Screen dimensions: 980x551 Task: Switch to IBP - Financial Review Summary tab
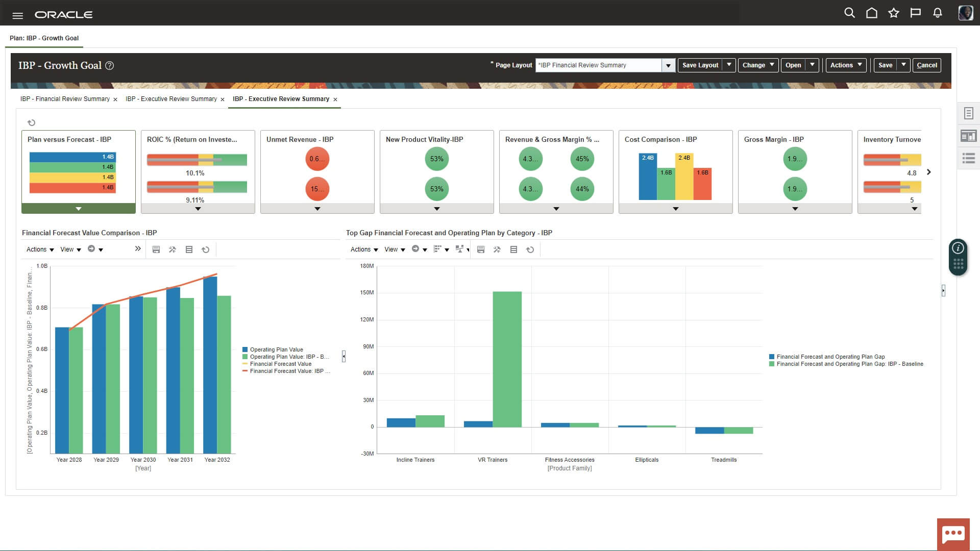(x=65, y=99)
